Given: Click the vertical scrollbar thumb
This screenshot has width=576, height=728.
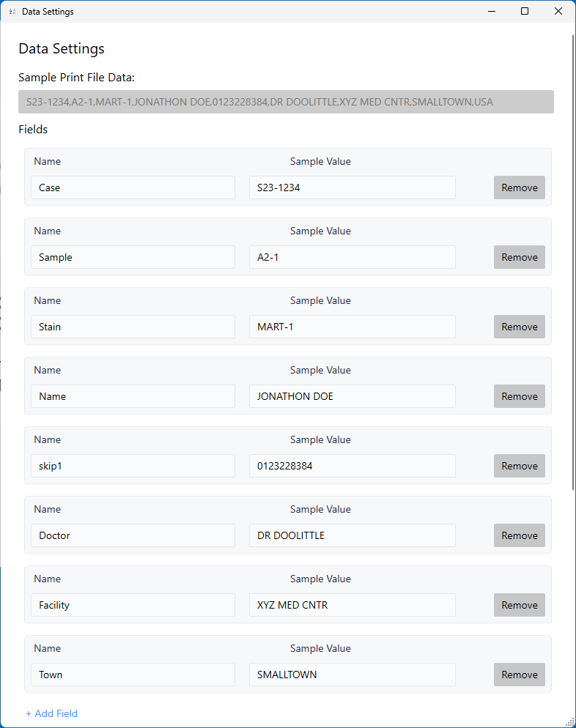Looking at the screenshot, I should coord(573,256).
